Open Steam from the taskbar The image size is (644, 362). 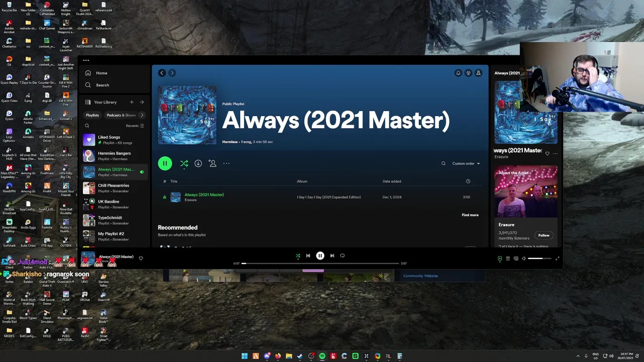click(300, 356)
